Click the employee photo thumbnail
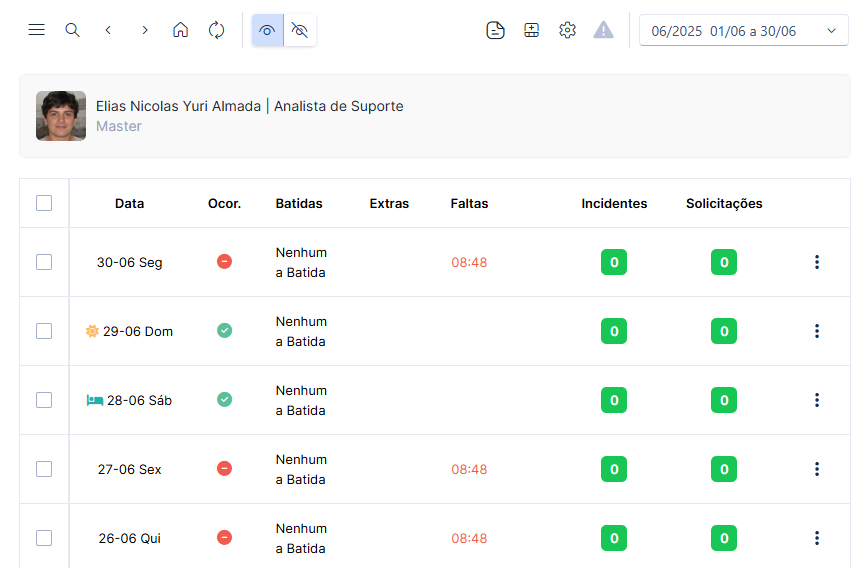 tap(61, 116)
